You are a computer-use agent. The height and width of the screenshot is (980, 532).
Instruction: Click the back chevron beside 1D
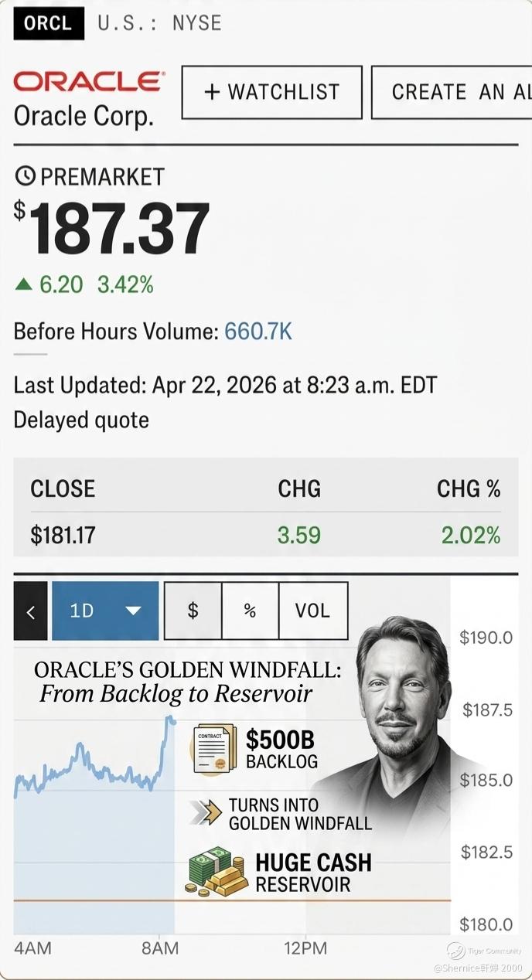pos(31,611)
